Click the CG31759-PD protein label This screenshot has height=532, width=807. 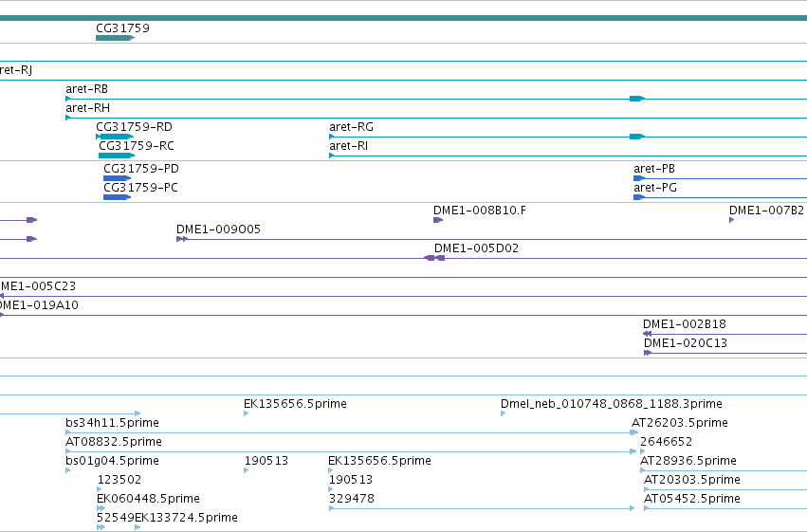click(x=141, y=169)
